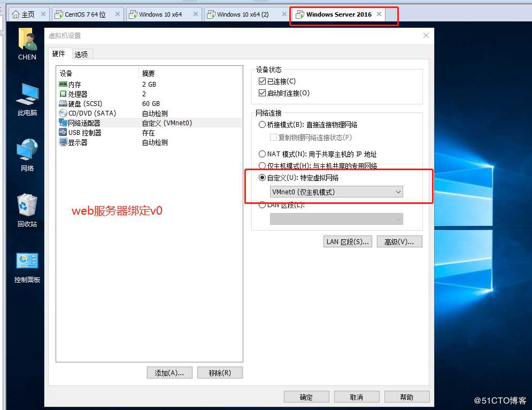
Task: Click the 2 GB memory summary value
Action: click(149, 84)
